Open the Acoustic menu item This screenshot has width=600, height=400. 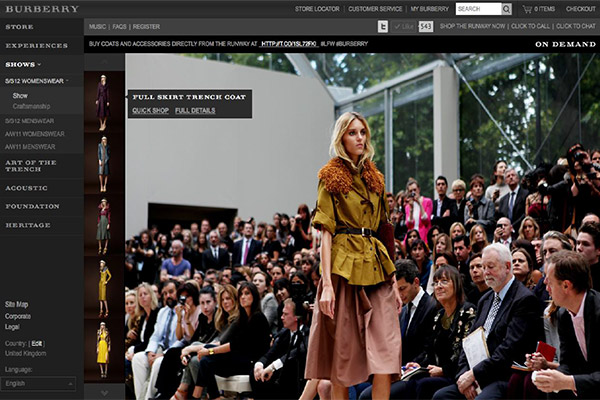[x=26, y=188]
